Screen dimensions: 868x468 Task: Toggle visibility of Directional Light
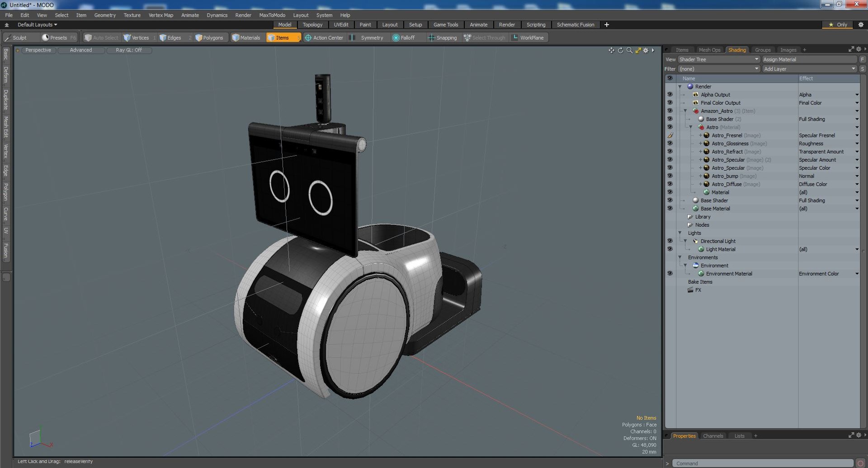(x=670, y=241)
